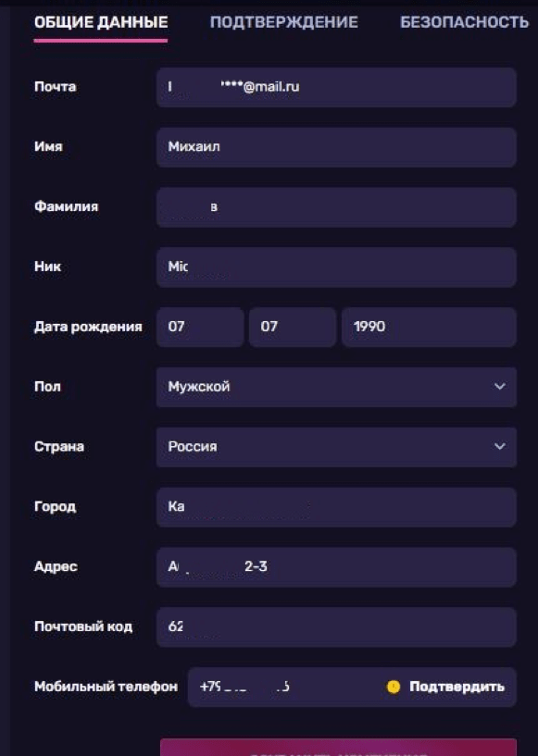Click the Ник nickname field
This screenshot has height=756, width=538.
[x=336, y=266]
